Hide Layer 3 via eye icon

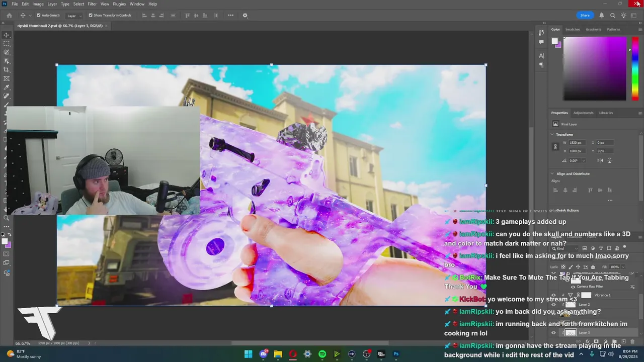553,333
